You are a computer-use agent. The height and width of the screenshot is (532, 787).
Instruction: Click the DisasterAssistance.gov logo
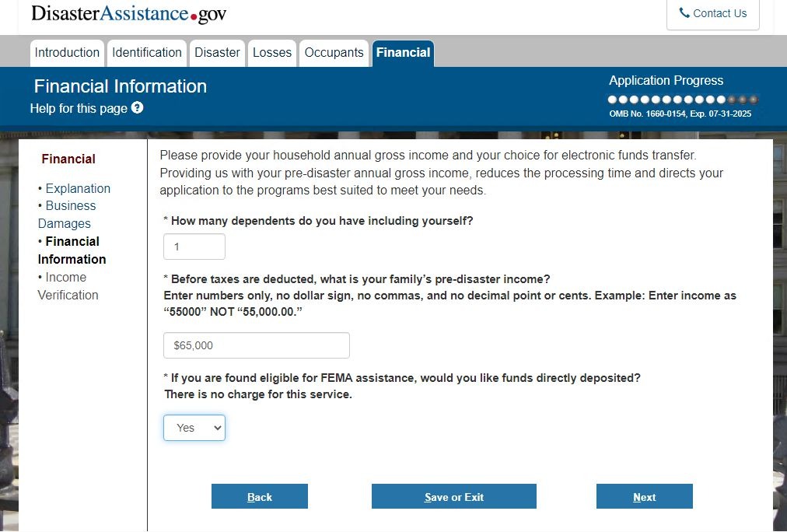(x=129, y=13)
